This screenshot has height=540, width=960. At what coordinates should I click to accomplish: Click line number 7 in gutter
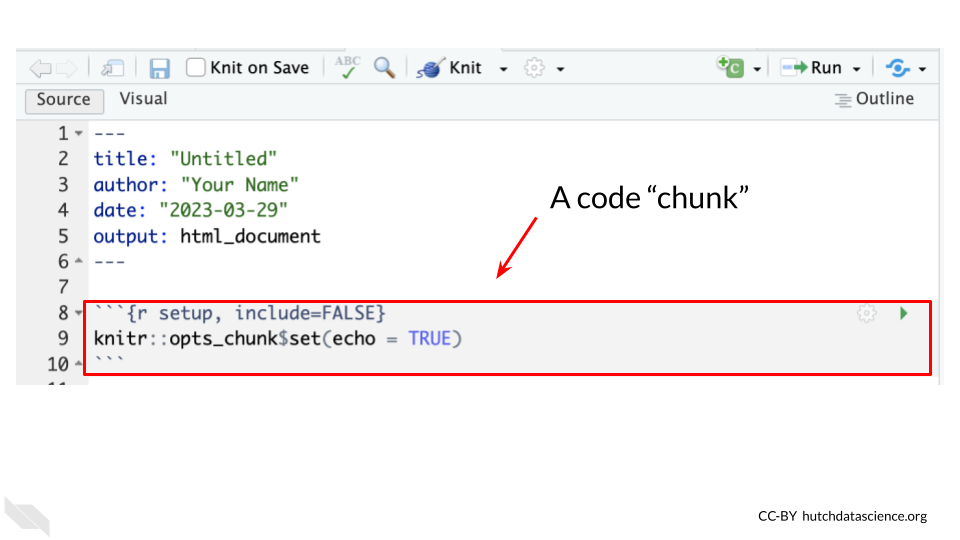point(64,287)
